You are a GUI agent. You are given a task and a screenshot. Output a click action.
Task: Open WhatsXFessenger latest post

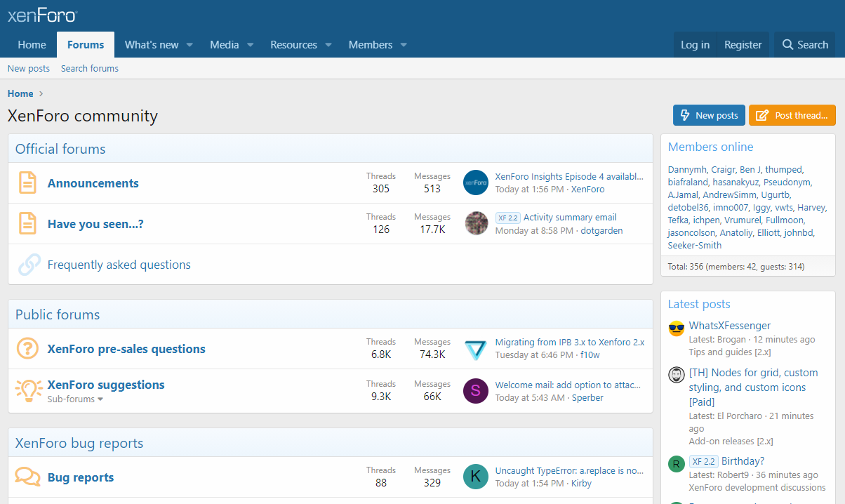pos(730,326)
